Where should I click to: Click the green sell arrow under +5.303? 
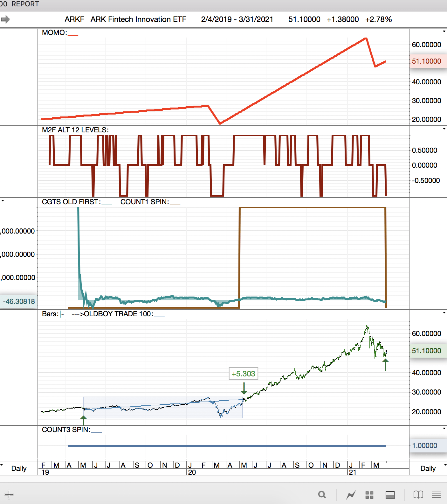(244, 388)
